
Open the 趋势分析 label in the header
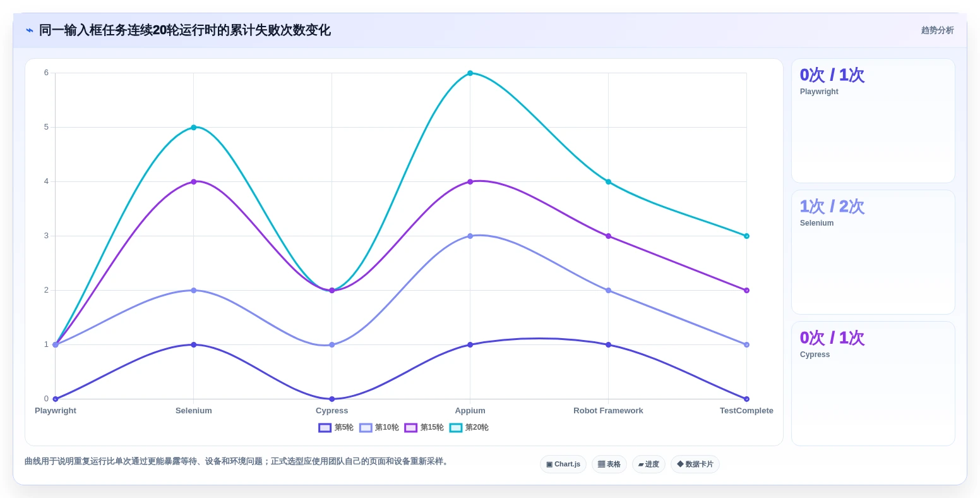point(937,30)
